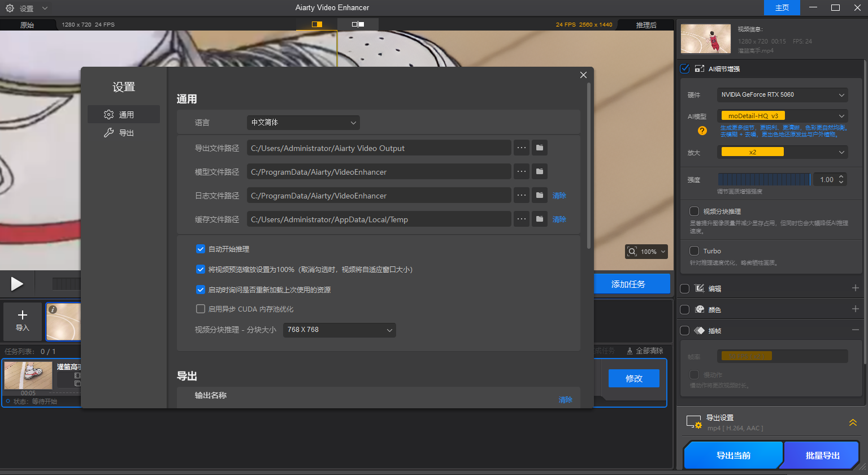
Task: Uncheck the auto-start inference checkbox
Action: tap(200, 249)
